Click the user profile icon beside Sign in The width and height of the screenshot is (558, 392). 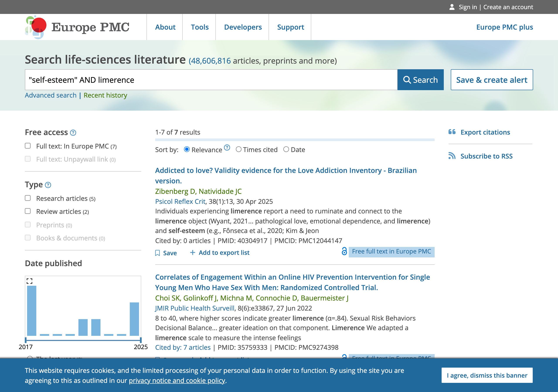[452, 7]
